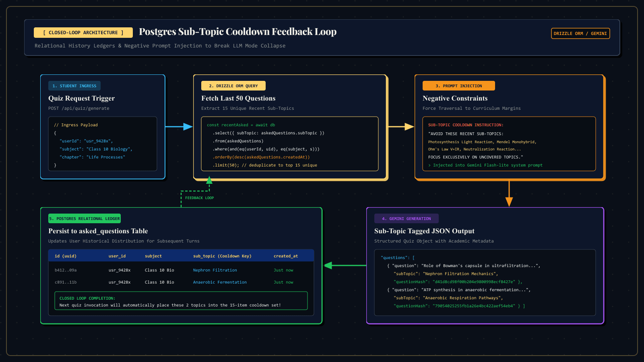Select the "userId": "usr_9428x" payload line
The width and height of the screenshot is (644, 362).
(x=86, y=141)
